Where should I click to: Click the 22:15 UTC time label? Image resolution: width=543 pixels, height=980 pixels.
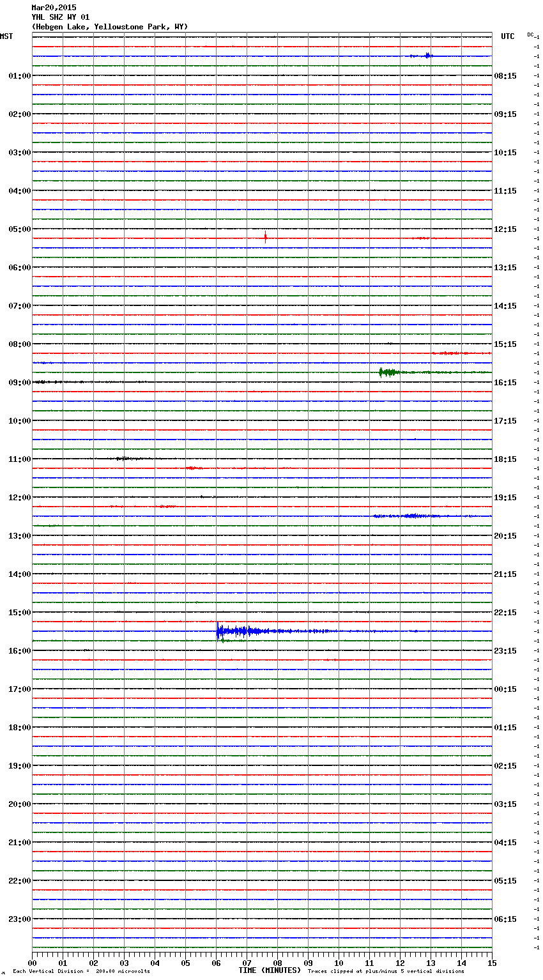(505, 613)
